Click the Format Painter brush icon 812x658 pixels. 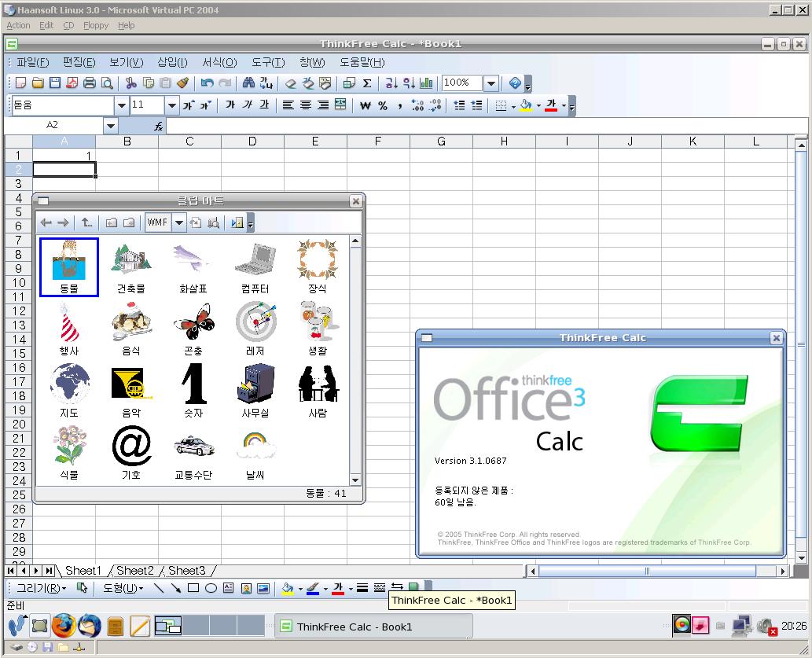click(x=182, y=83)
